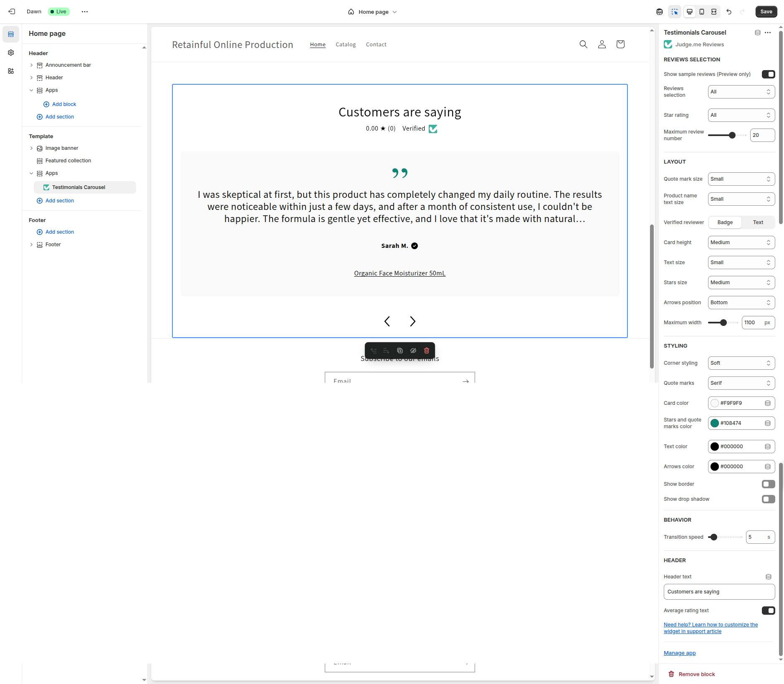Open theme settings gear icon
Image resolution: width=784 pixels, height=684 pixels.
point(11,53)
